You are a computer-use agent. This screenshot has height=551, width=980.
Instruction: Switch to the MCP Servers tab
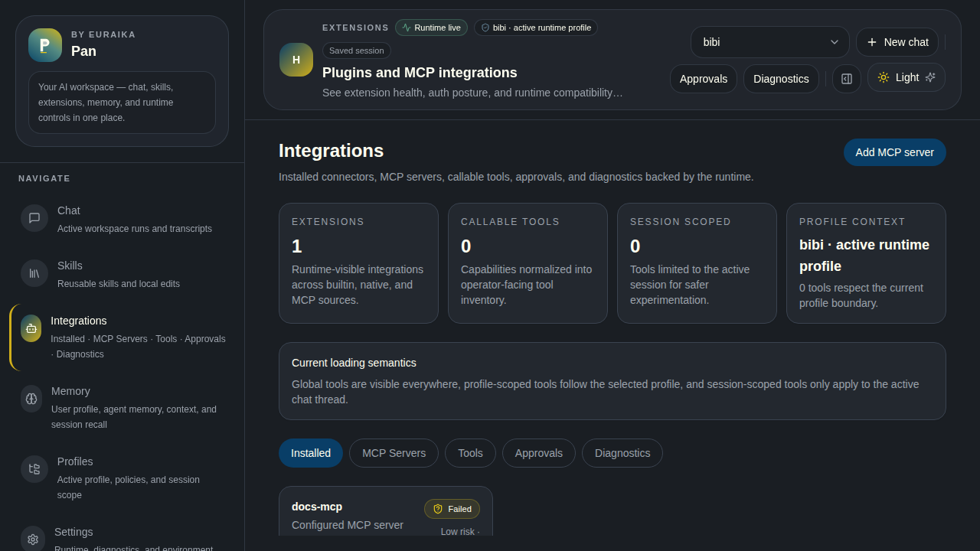394,453
